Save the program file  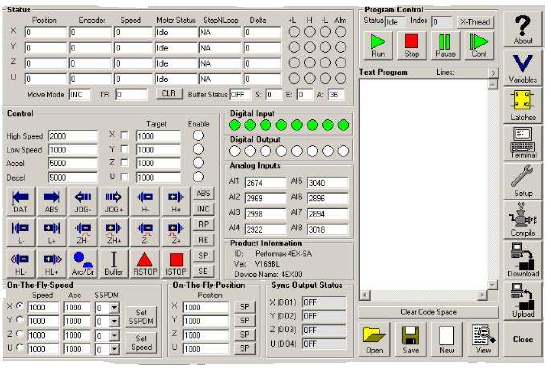[410, 339]
